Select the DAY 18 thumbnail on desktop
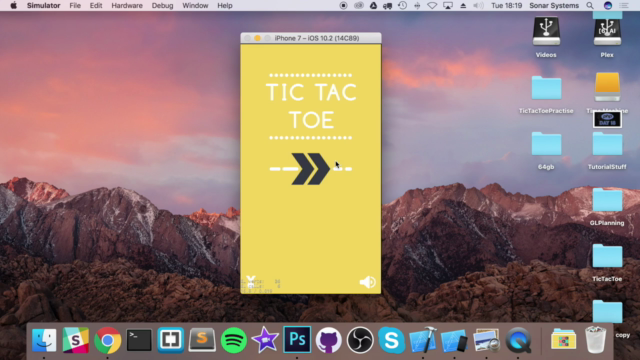Viewport: 640px width, 360px height. (607, 120)
